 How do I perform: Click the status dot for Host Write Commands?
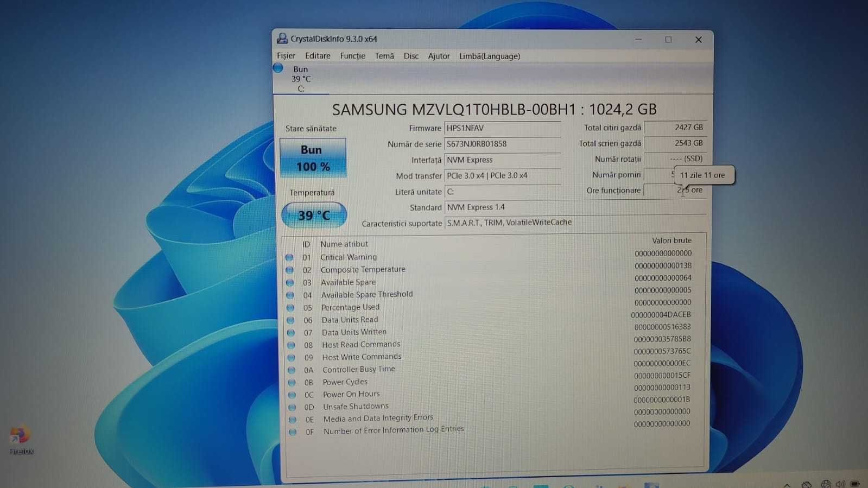(292, 358)
